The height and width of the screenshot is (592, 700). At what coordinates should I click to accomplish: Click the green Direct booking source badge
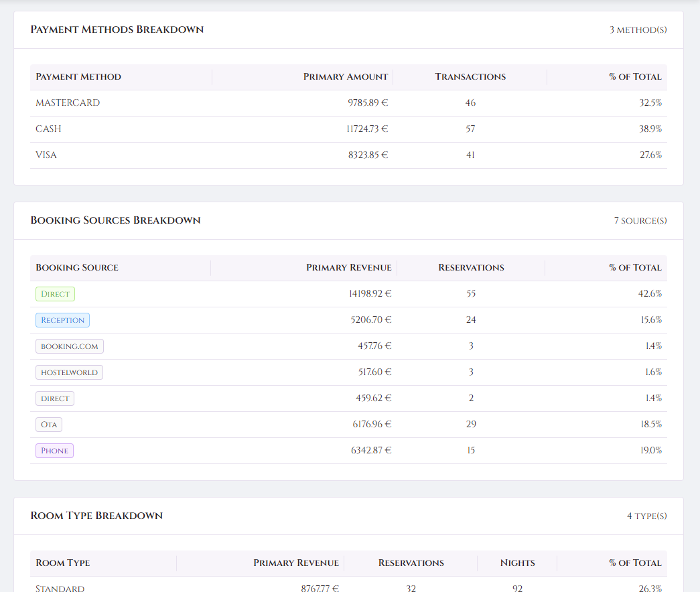point(55,294)
